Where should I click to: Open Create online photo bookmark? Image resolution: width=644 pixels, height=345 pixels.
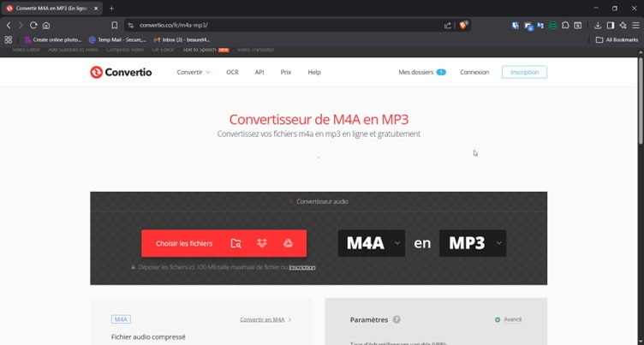click(52, 40)
